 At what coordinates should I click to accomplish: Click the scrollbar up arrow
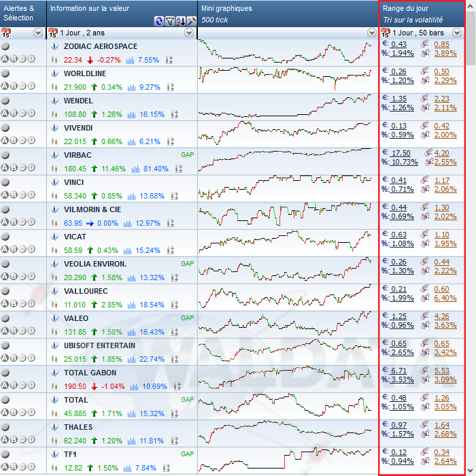(471, 5)
